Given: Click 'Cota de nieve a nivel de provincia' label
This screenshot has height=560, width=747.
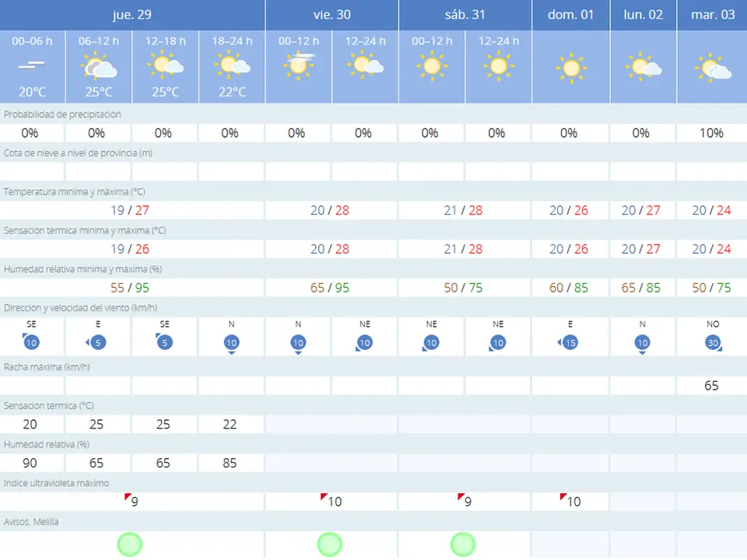Looking at the screenshot, I should tap(78, 153).
